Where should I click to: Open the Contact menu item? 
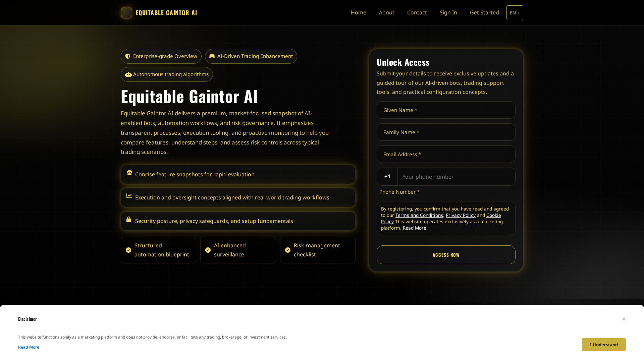click(417, 12)
